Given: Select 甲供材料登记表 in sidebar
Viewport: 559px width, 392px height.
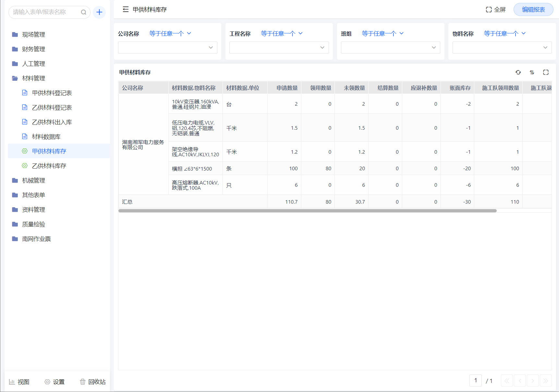Looking at the screenshot, I should pos(52,93).
